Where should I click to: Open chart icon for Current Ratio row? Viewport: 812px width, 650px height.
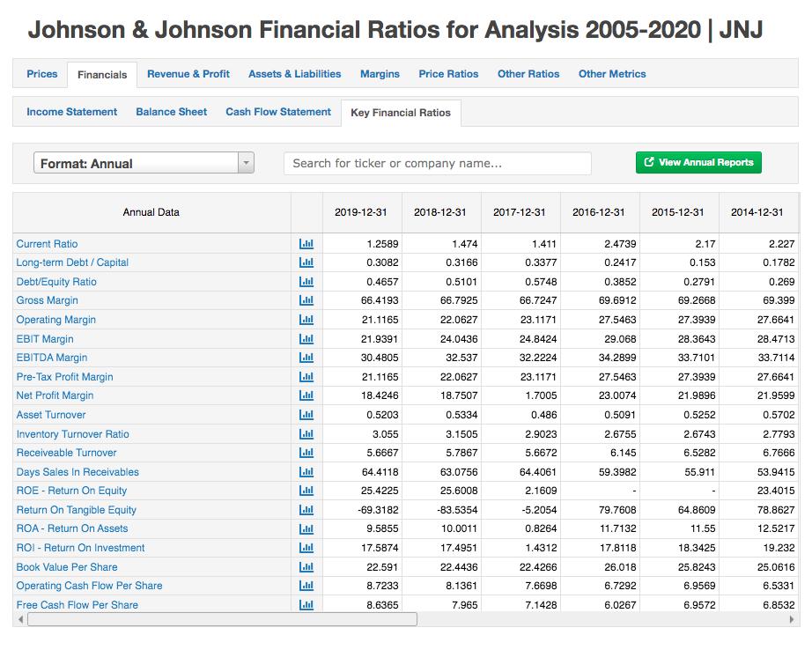pyautogui.click(x=306, y=243)
